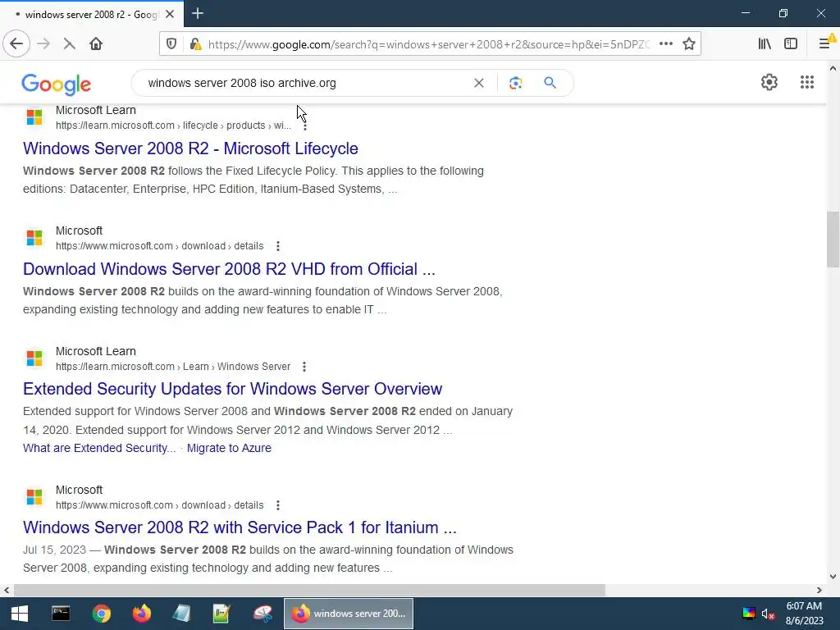Run the search with the magnifier button

pyautogui.click(x=550, y=83)
